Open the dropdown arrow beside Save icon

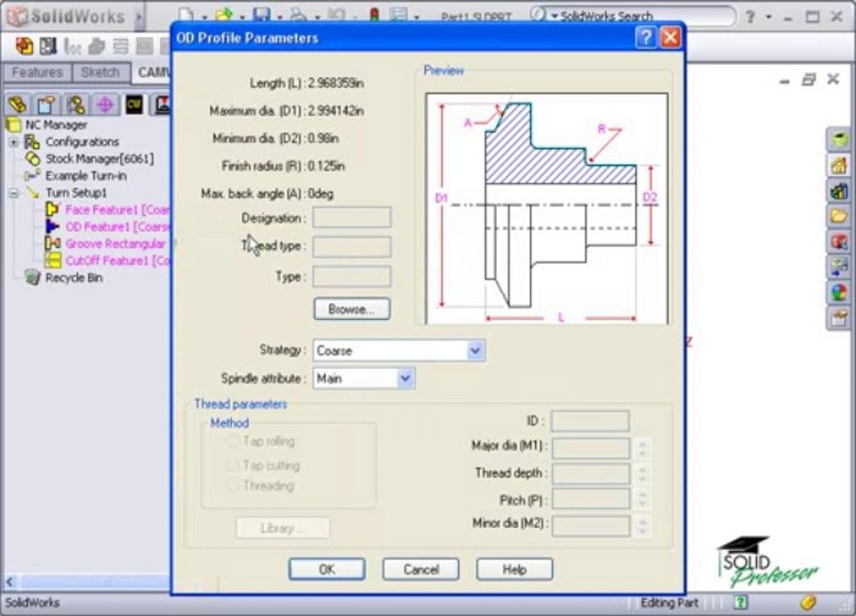tap(279, 17)
